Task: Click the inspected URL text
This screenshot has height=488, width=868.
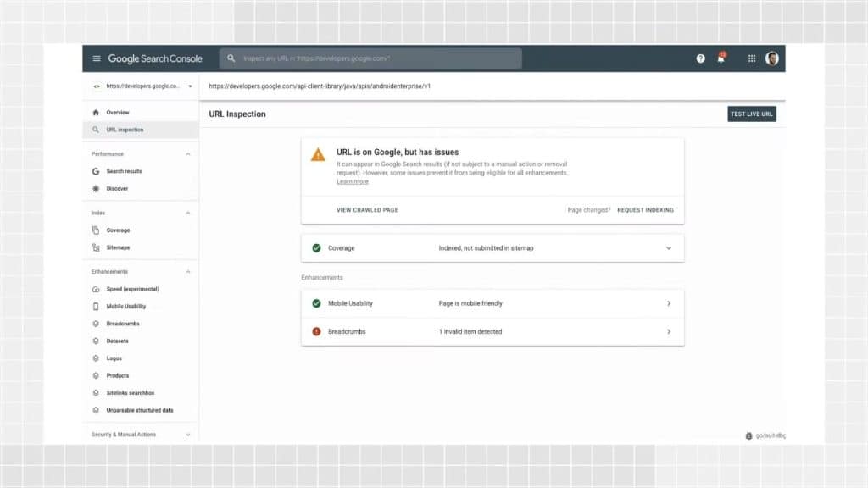Action: click(x=320, y=86)
